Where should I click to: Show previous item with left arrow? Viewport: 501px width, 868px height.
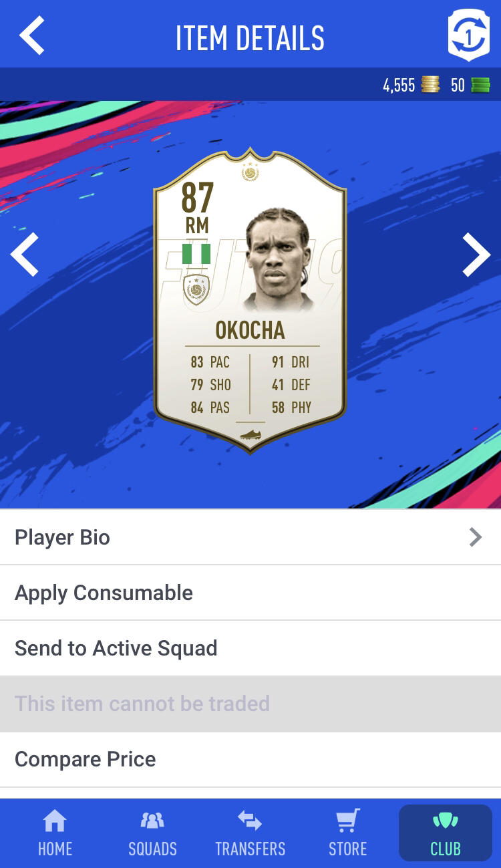point(25,255)
